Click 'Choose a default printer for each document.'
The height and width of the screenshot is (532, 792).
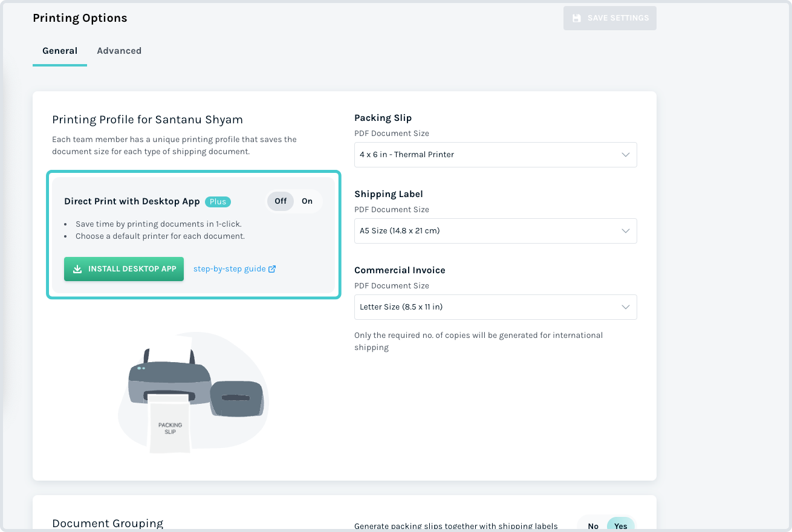pos(160,236)
